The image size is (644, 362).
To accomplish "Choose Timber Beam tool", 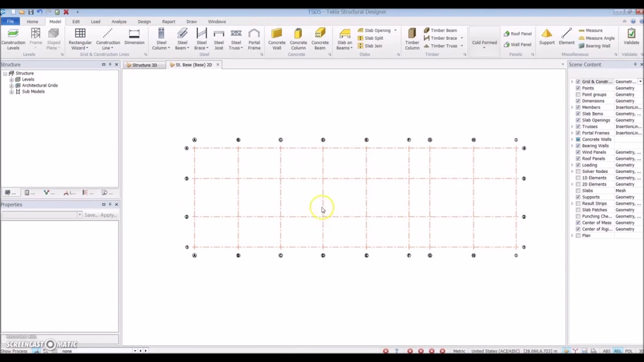I will click(x=440, y=30).
